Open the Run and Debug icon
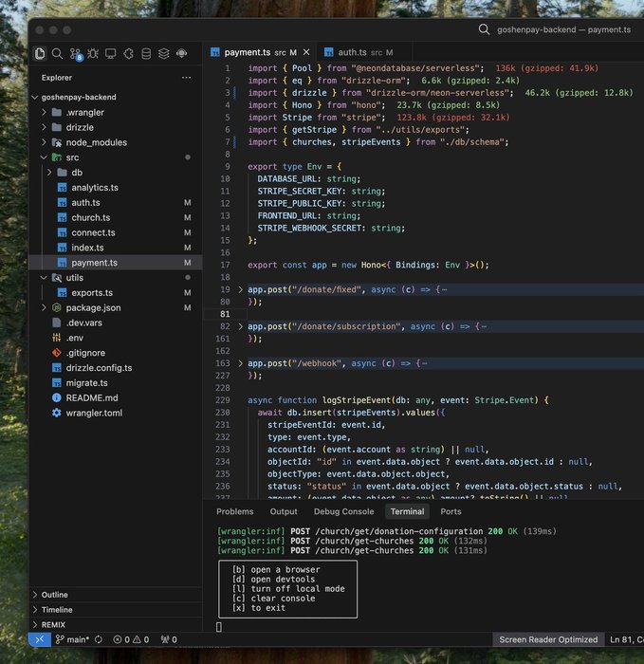Screen dimensions: 644x664 pyautogui.click(x=93, y=53)
